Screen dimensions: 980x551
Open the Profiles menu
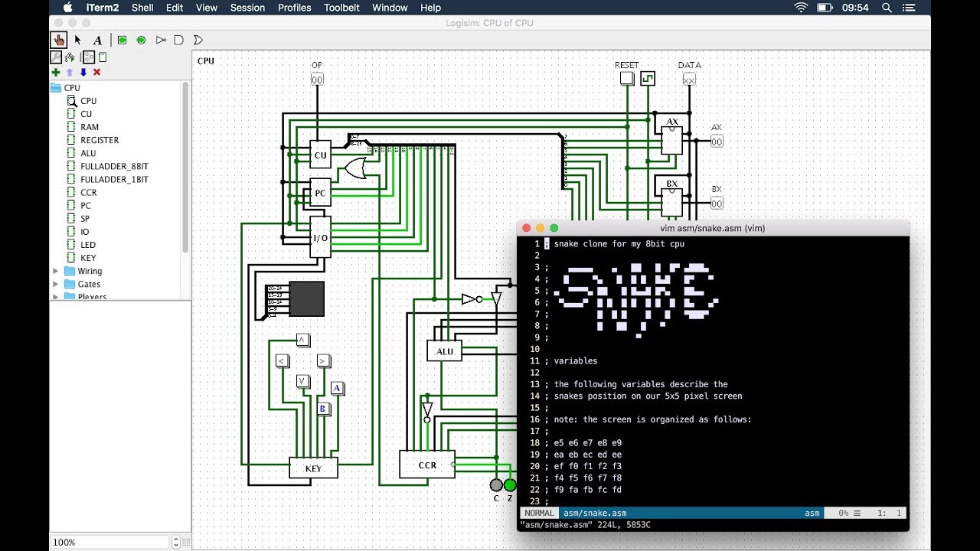[x=294, y=8]
